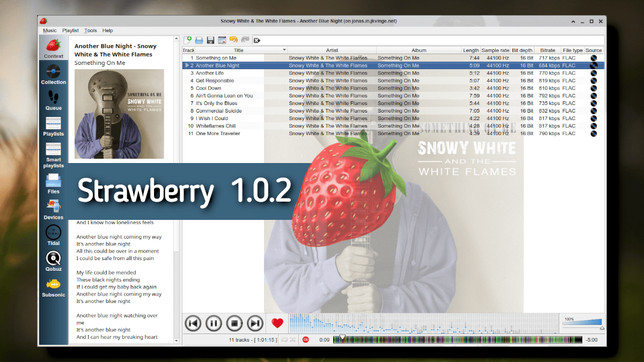Open the Music menu
The width and height of the screenshot is (644, 362).
pyautogui.click(x=50, y=31)
